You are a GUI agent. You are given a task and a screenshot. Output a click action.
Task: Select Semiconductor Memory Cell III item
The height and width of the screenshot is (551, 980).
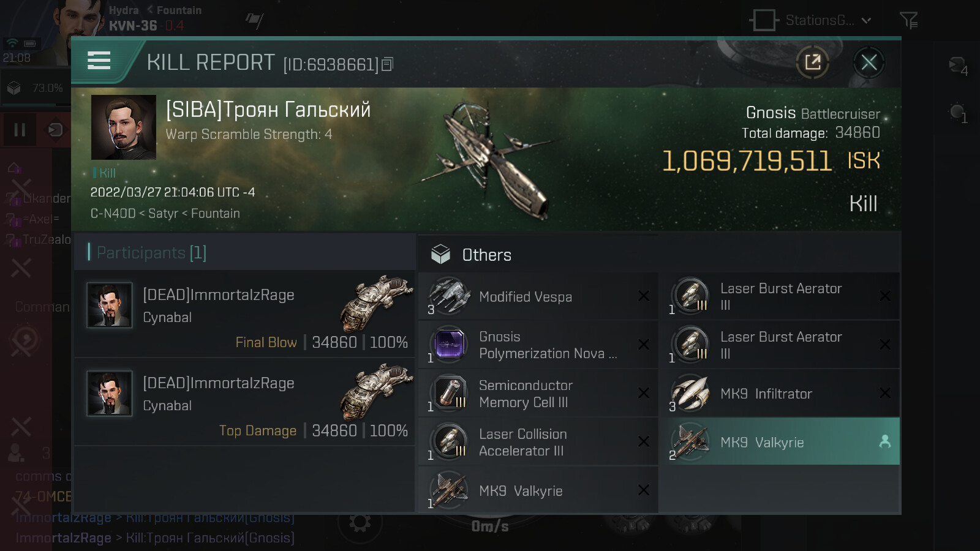(x=538, y=393)
